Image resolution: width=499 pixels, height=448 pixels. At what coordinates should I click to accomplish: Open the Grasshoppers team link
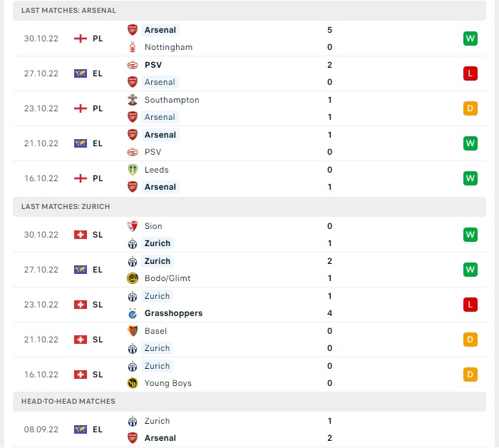pos(173,313)
